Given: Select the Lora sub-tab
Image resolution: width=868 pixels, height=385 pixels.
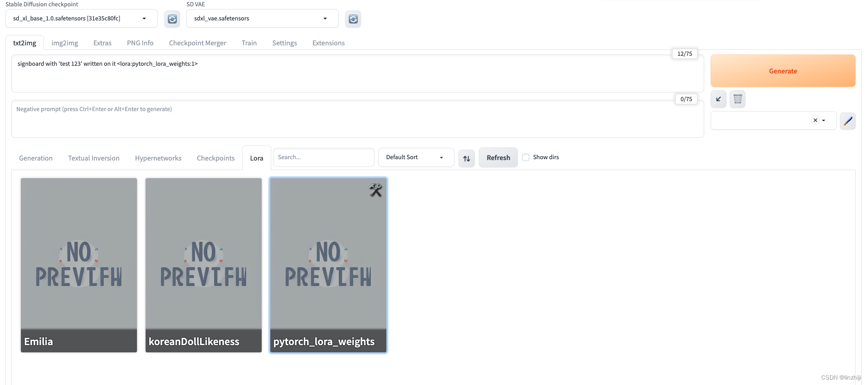Looking at the screenshot, I should [257, 158].
